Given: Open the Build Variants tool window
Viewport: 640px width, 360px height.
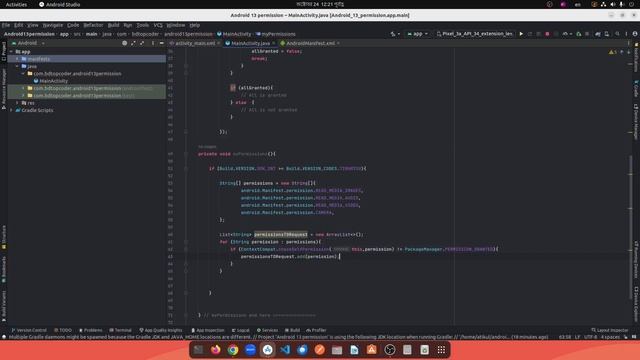Looking at the screenshot, I should click(4, 307).
